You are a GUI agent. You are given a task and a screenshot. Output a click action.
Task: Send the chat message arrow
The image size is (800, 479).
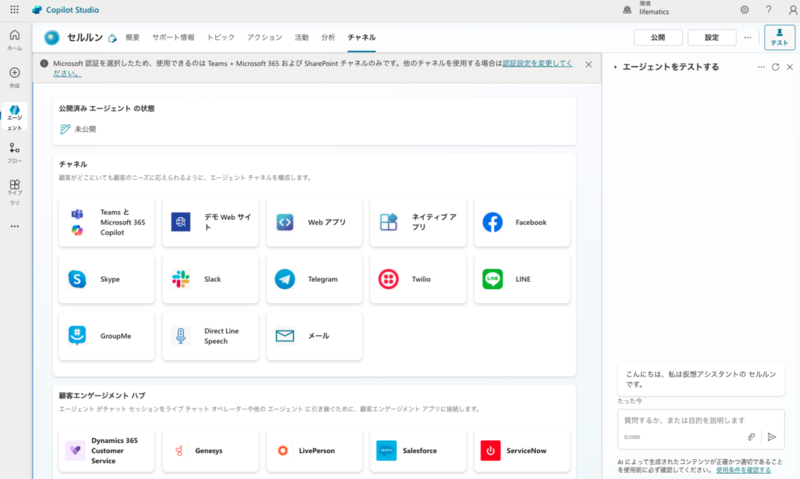pyautogui.click(x=772, y=437)
